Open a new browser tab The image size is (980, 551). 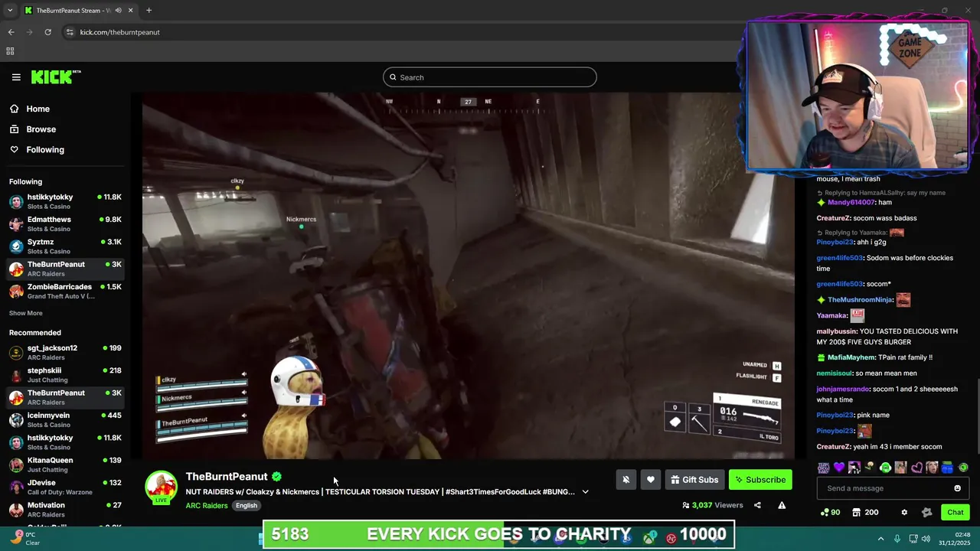(x=149, y=11)
